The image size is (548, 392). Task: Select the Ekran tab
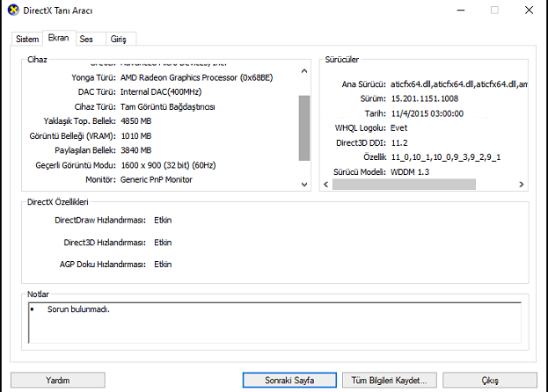coord(58,38)
